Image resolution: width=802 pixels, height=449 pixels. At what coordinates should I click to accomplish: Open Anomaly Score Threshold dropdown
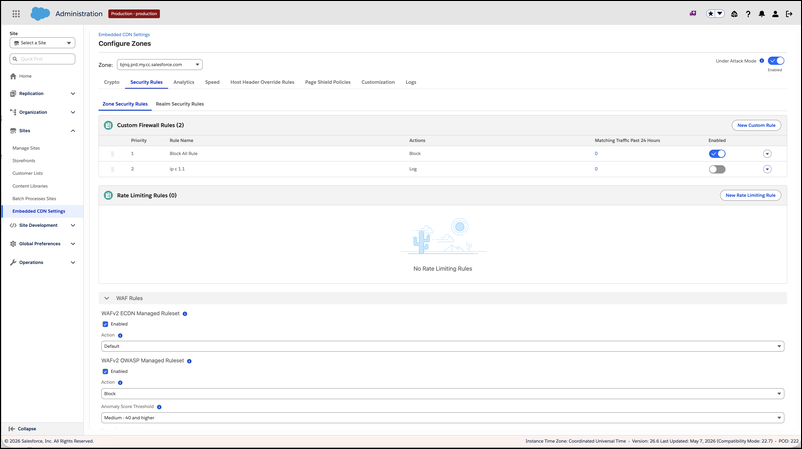(442, 418)
